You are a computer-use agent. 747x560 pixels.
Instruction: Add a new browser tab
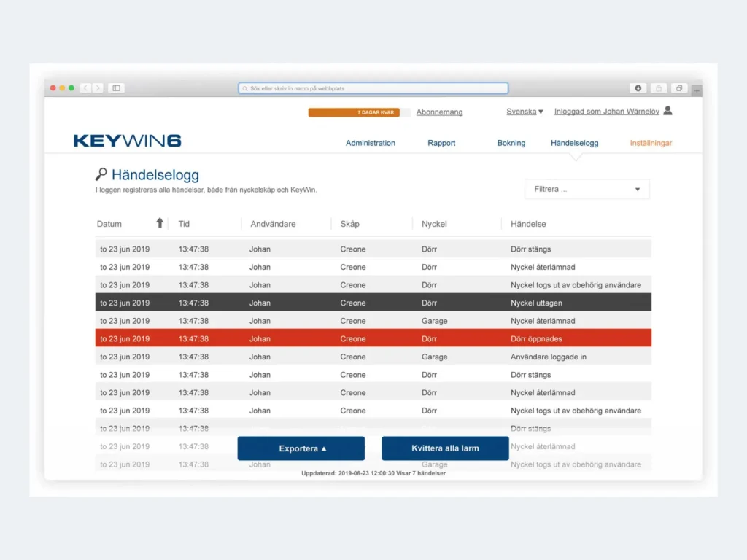(697, 90)
